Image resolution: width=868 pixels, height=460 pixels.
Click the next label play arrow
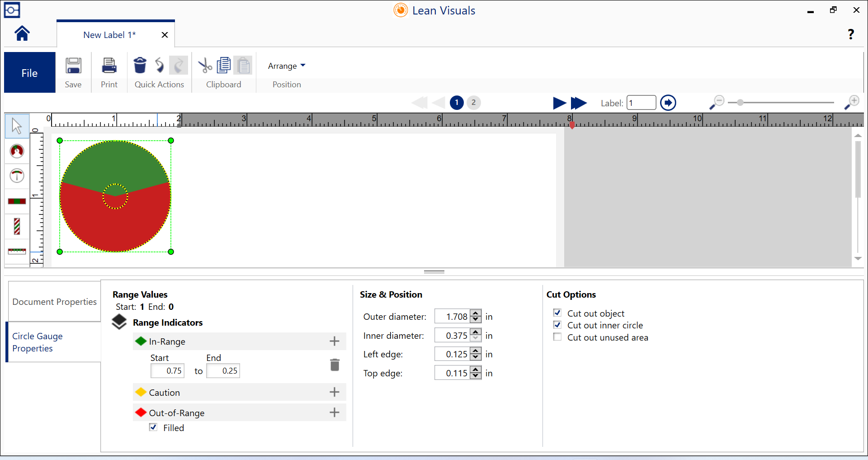[559, 103]
